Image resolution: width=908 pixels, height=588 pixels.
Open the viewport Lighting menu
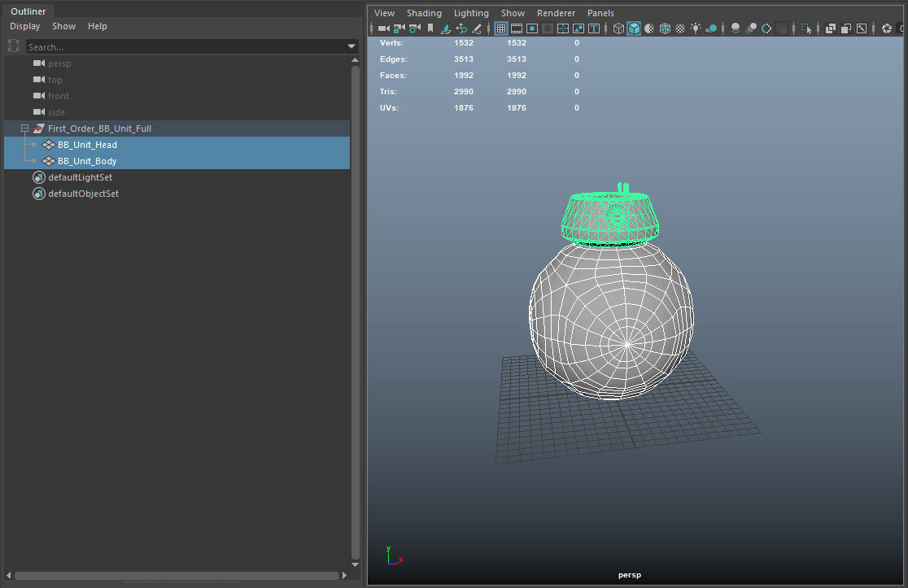point(471,13)
